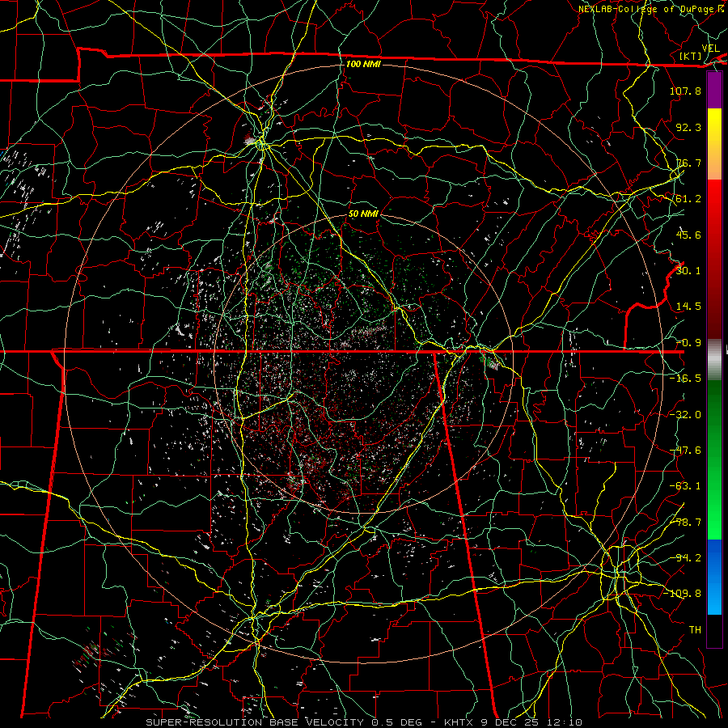Select the 76.7 velocity scale value
The image size is (728, 728).
[x=688, y=163]
